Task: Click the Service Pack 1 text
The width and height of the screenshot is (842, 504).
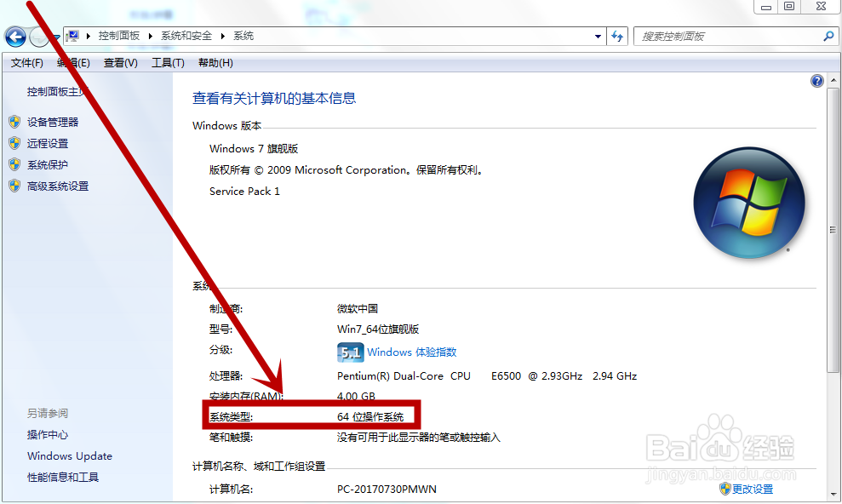Action: pos(244,191)
